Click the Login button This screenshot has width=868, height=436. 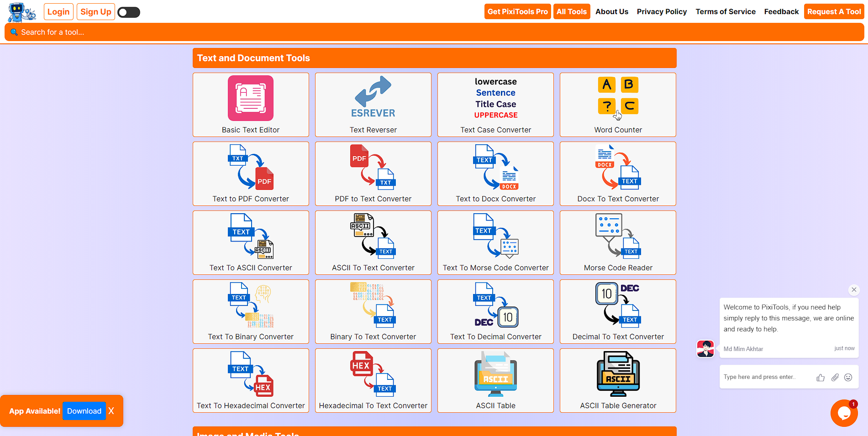[58, 12]
